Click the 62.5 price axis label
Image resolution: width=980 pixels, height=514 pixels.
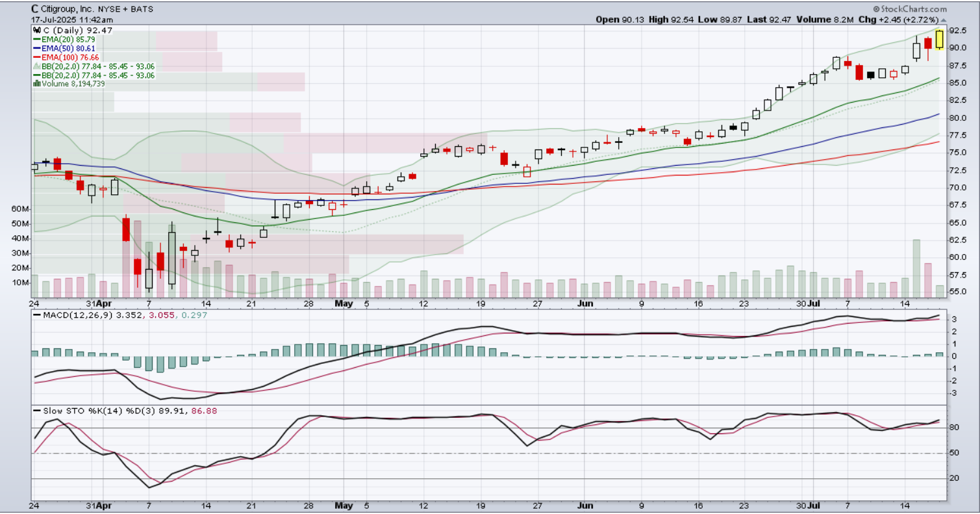pyautogui.click(x=958, y=240)
